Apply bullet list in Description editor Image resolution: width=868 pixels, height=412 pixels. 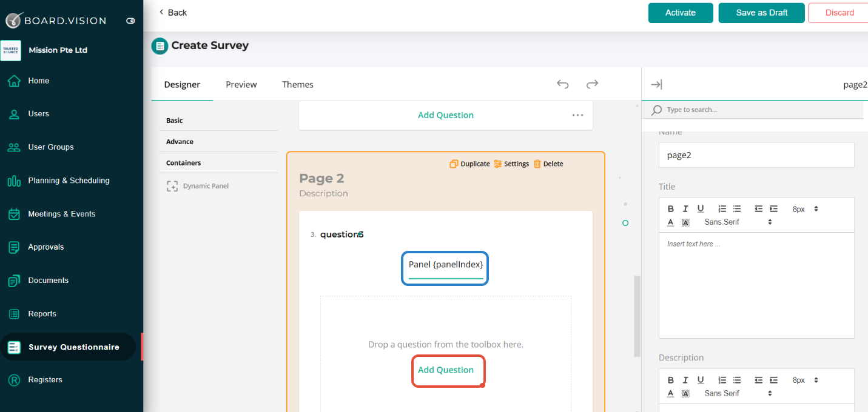tap(736, 380)
